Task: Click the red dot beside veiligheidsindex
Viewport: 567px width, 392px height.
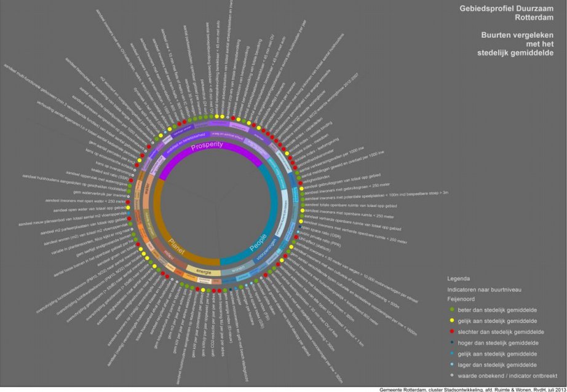Action: tap(300, 183)
